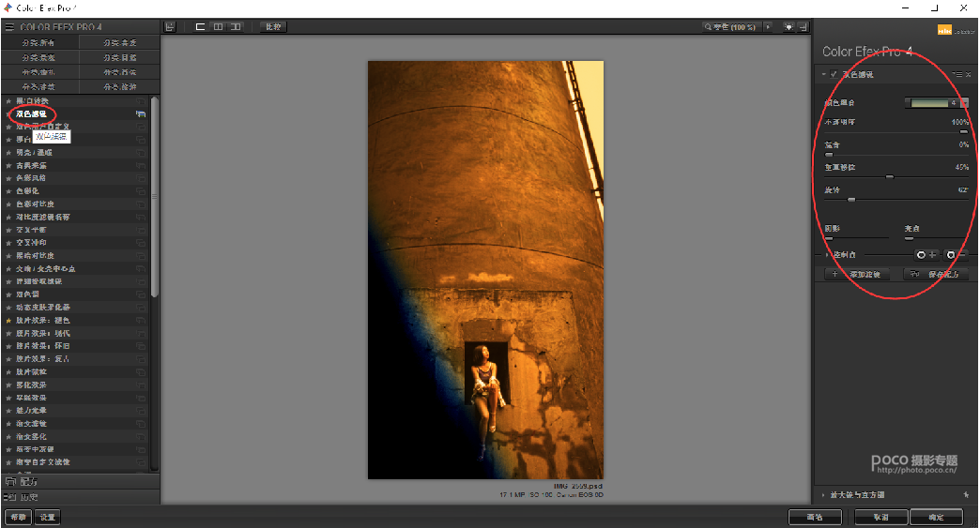Unfavorite the starred 胶片效果: 褪色 filter

[8, 320]
